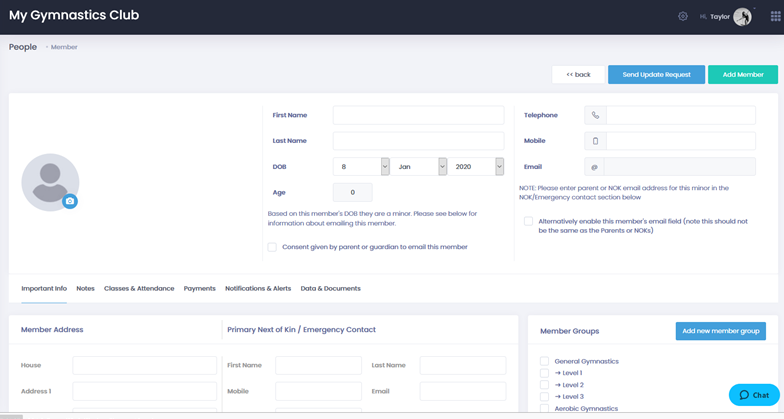Click the horizontal scrollbar at page bottom

[12, 416]
